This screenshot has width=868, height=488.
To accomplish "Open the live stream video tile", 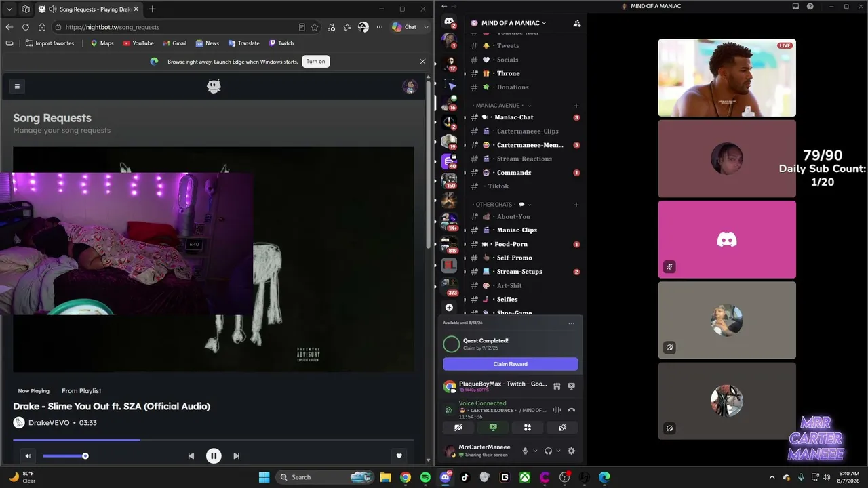I will (x=727, y=78).
